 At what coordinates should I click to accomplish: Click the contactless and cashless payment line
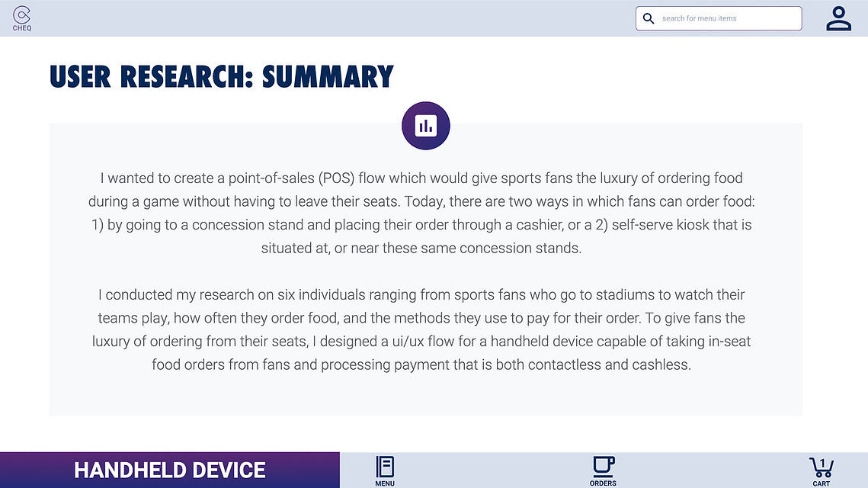[421, 364]
